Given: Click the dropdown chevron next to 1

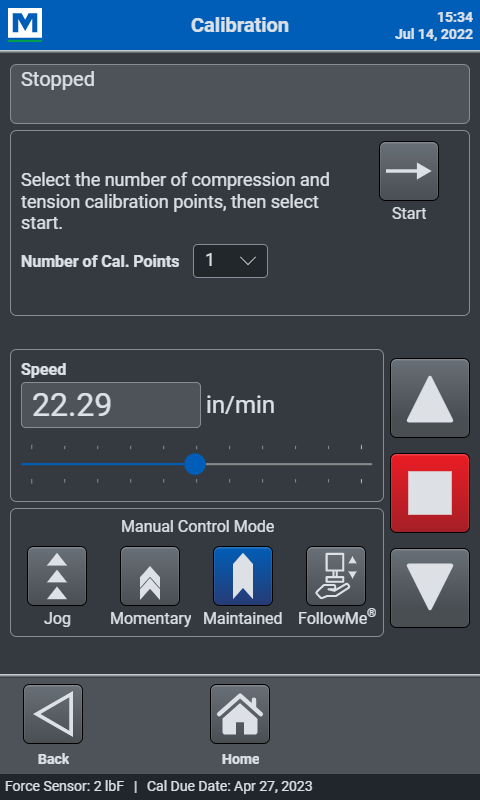Looking at the screenshot, I should point(248,261).
